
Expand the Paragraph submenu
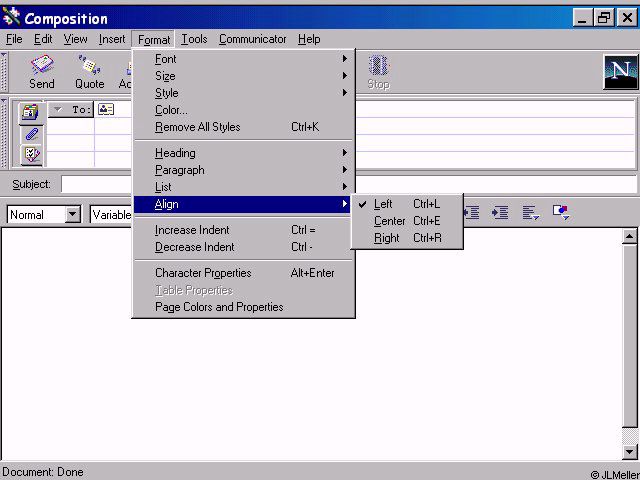(244, 170)
